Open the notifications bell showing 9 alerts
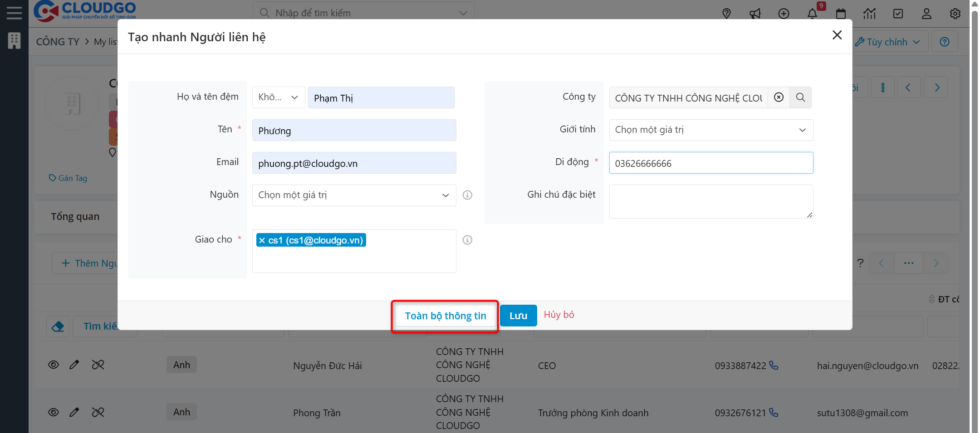 click(x=812, y=14)
